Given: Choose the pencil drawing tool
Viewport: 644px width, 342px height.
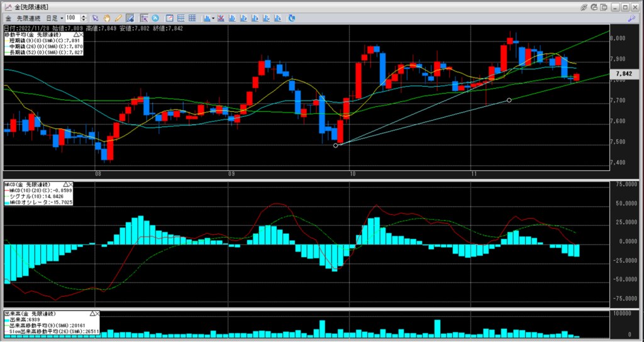Looking at the screenshot, I should tap(118, 18).
